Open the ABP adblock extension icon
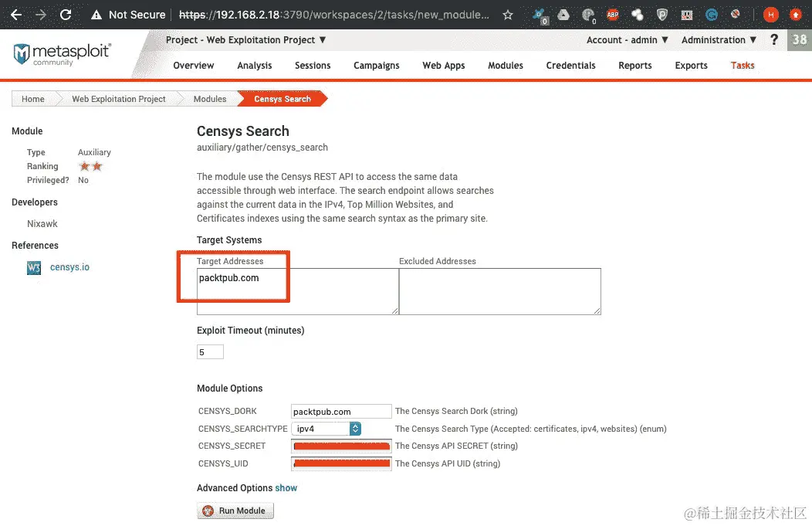 click(x=613, y=15)
